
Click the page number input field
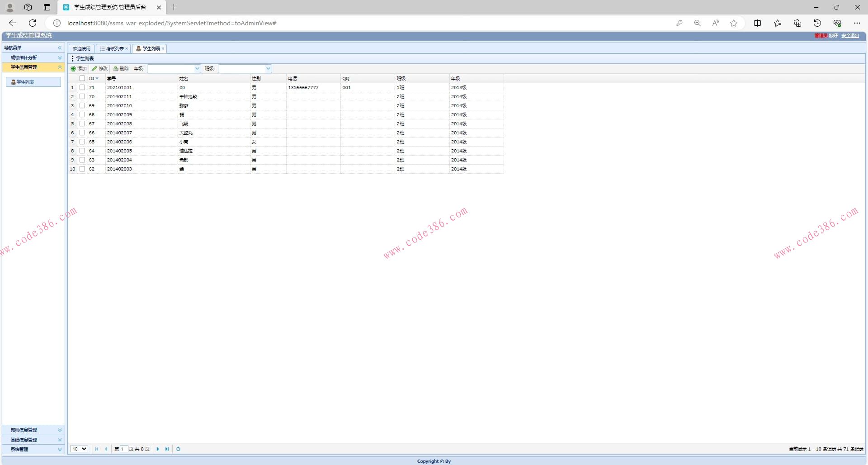click(x=123, y=449)
